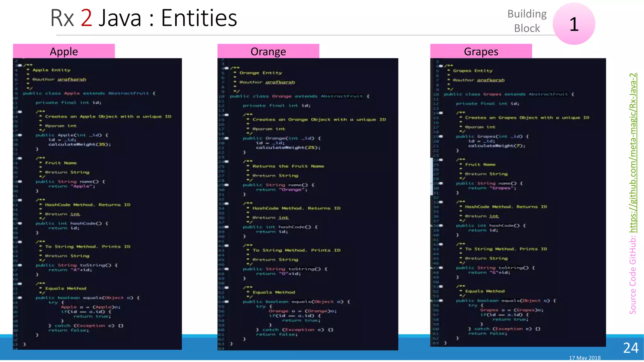Click the pink circle numbered 1
Screen dimensions: 644x362
(x=574, y=24)
